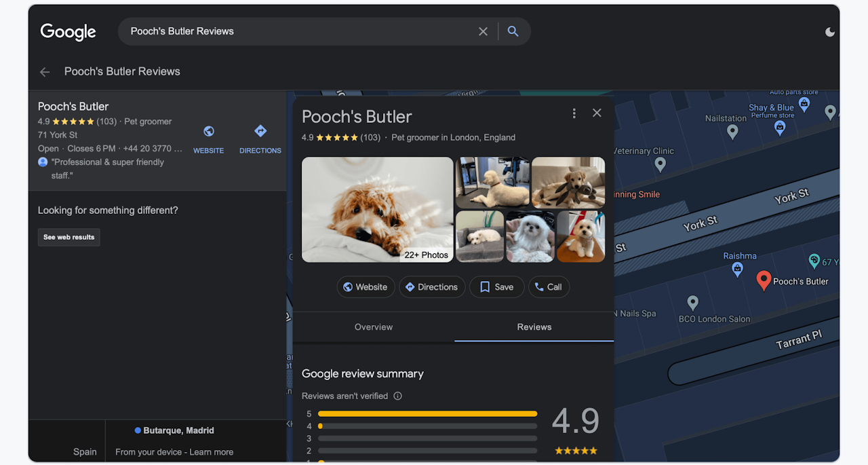Image resolution: width=868 pixels, height=465 pixels.
Task: Click the 5-star rating bar
Action: [427, 413]
